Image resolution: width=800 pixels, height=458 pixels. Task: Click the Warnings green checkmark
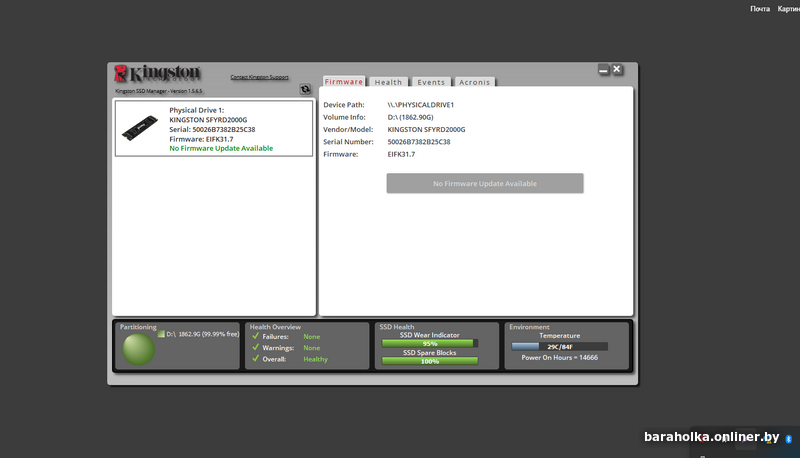tap(256, 347)
